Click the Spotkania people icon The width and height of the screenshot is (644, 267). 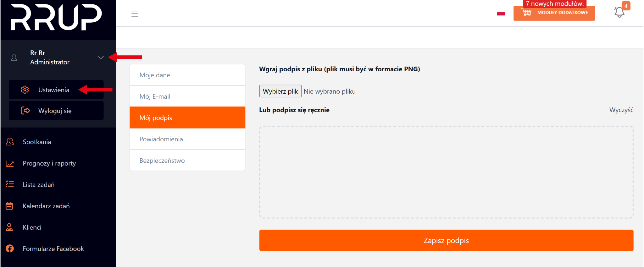10,142
